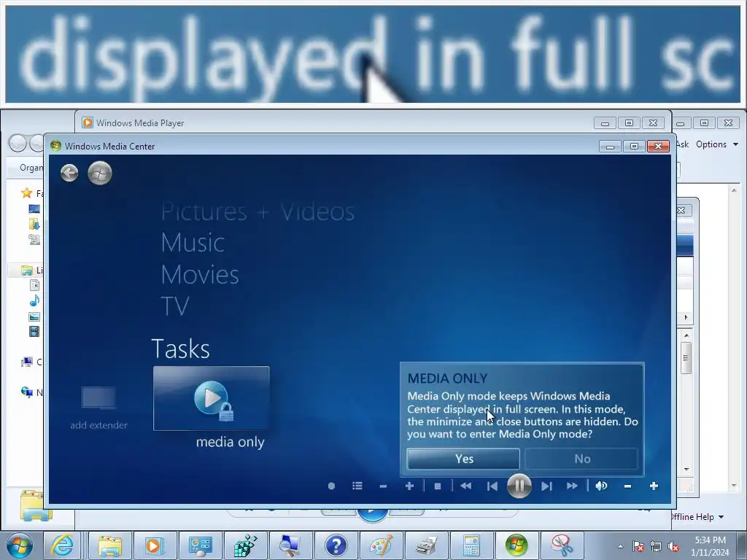Open Calculator from the taskbar
The width and height of the screenshot is (747, 560).
471,545
